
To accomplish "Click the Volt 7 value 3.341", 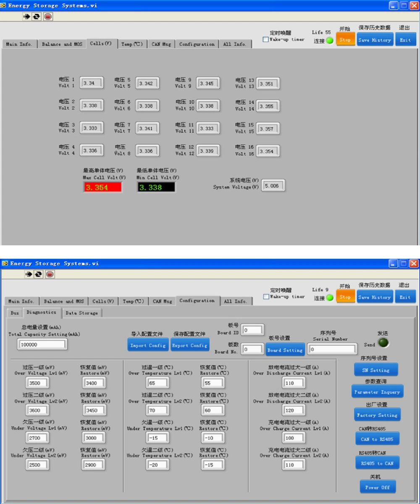I will pos(147,129).
